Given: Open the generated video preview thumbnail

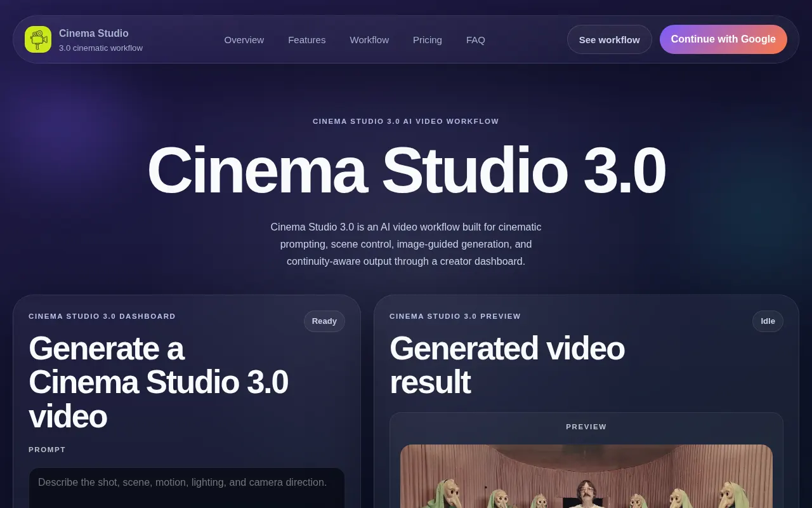Looking at the screenshot, I should [586, 476].
